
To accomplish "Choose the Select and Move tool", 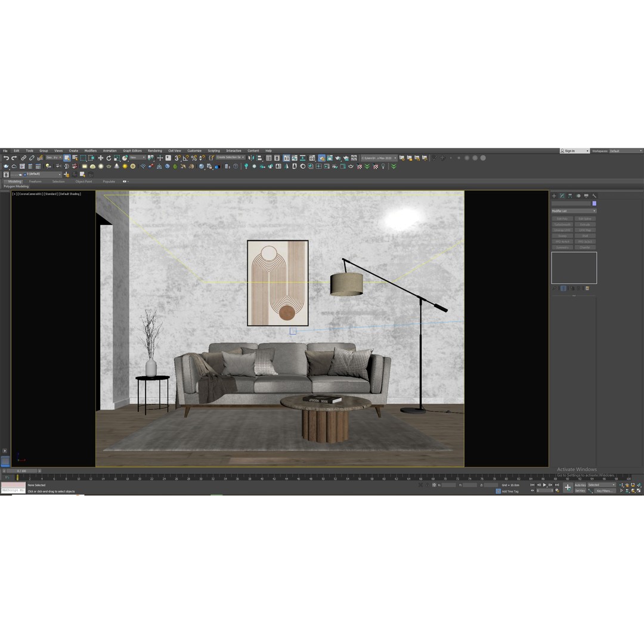I will click(100, 157).
